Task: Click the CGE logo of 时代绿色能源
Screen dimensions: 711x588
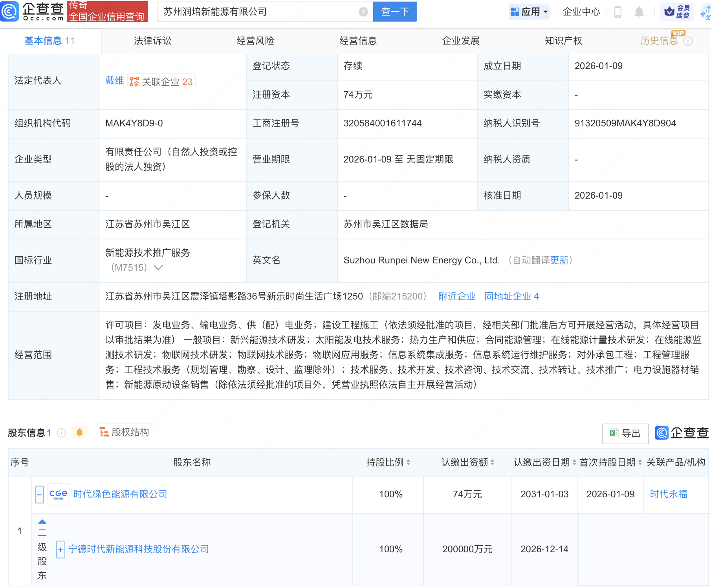Action: [59, 495]
